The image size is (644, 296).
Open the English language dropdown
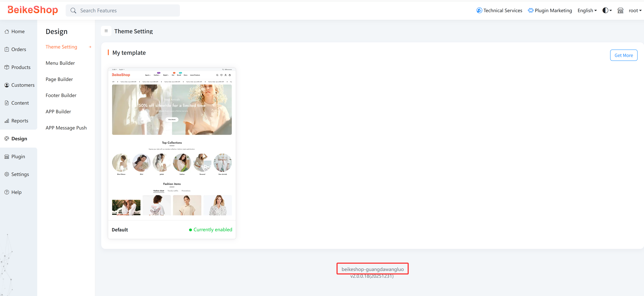click(587, 10)
